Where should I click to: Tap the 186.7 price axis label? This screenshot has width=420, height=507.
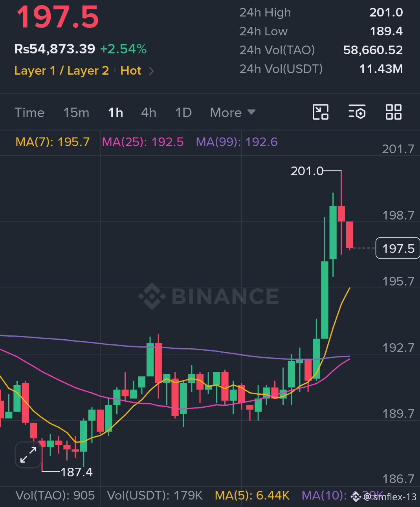pyautogui.click(x=398, y=479)
